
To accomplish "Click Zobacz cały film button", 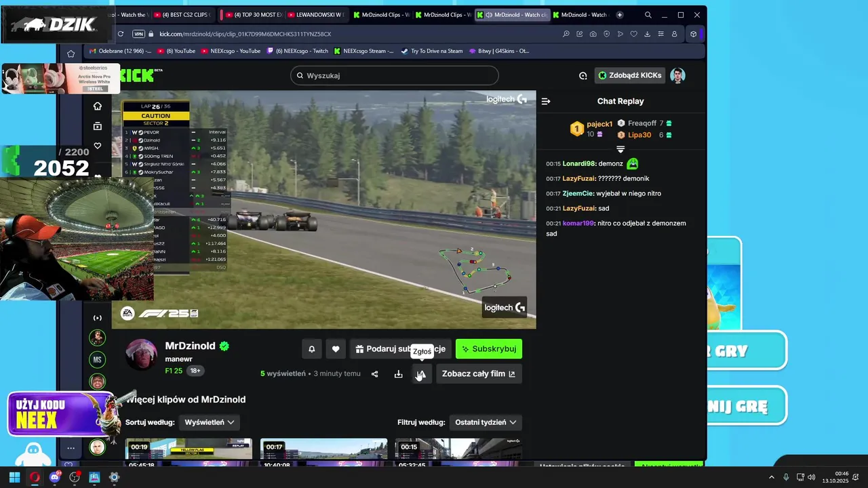I will [x=479, y=373].
